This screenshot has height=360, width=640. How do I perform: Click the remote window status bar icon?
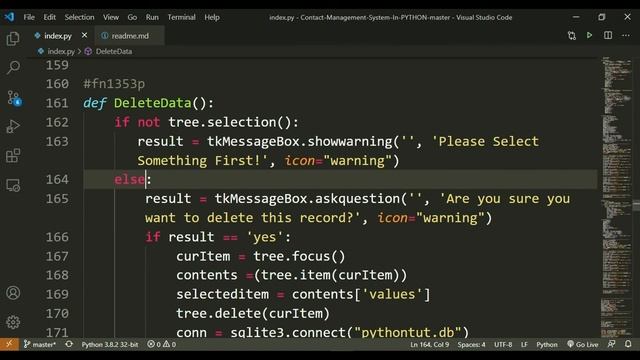pyautogui.click(x=9, y=344)
